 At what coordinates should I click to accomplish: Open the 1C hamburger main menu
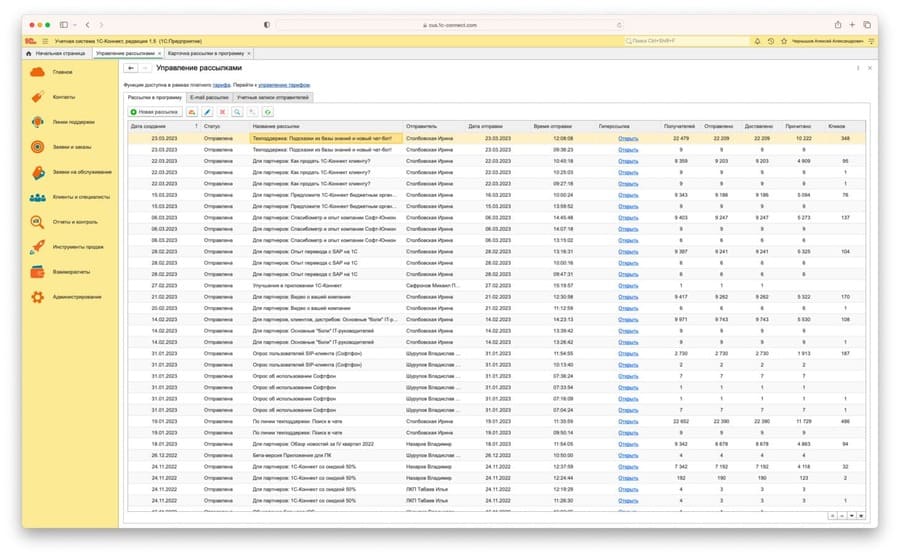tap(45, 41)
